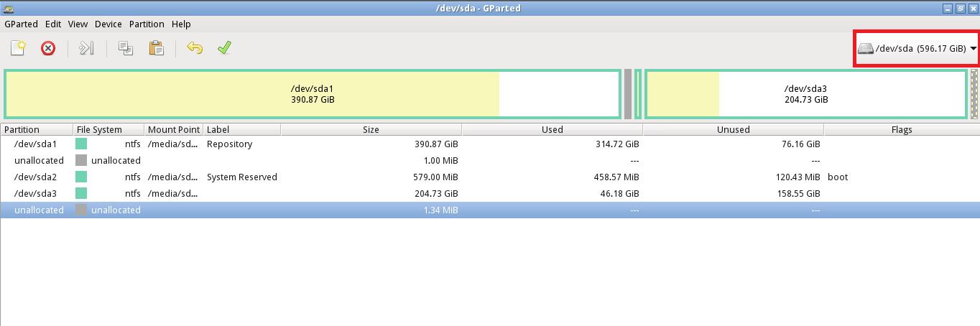980x326 pixels.
Task: Open the Help menu
Action: (x=181, y=24)
